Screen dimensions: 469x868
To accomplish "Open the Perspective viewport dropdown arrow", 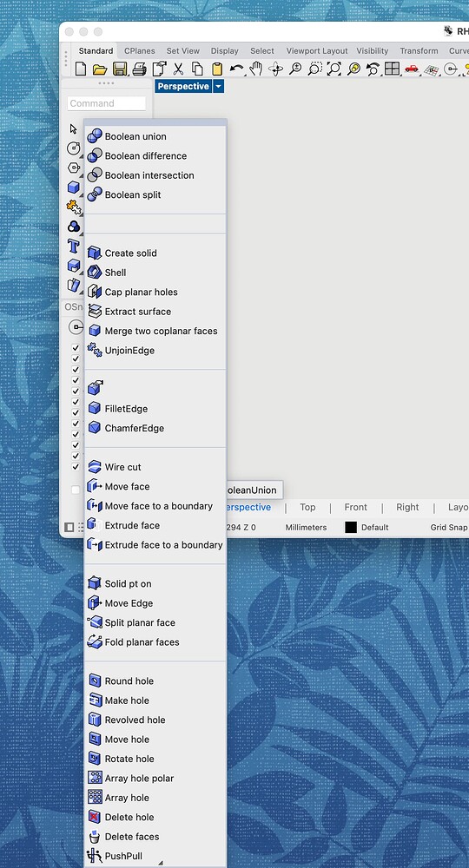I will 218,86.
